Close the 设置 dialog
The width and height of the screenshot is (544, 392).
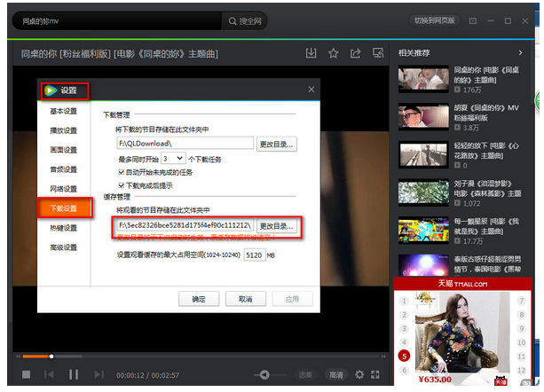click(x=311, y=90)
